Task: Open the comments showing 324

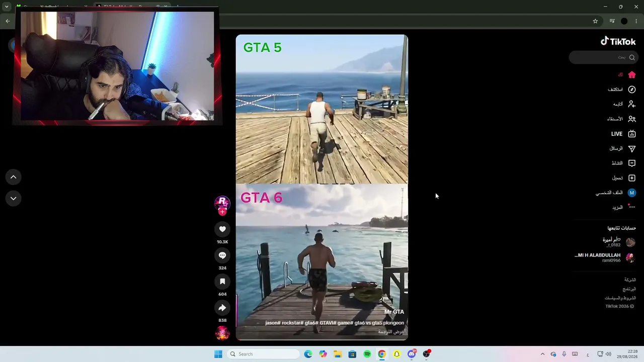Action: point(222,255)
